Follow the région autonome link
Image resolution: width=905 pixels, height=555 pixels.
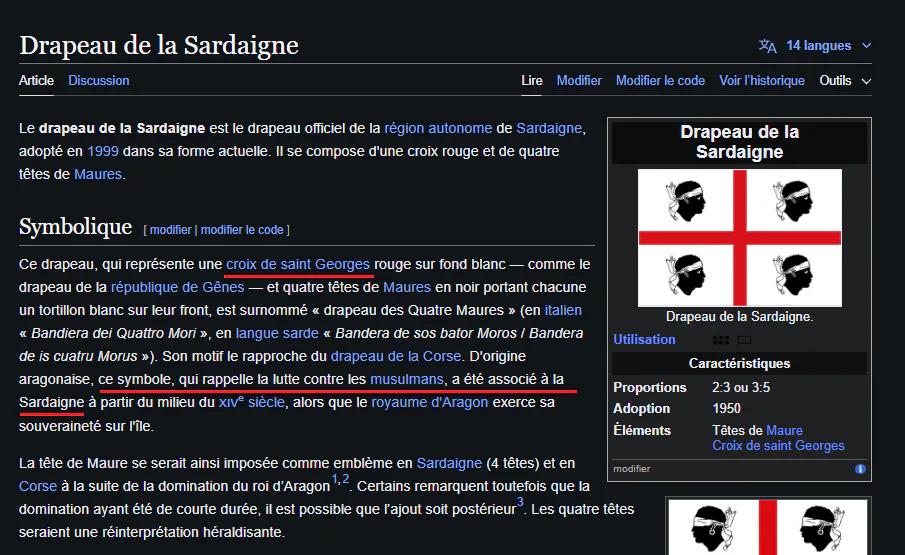(438, 128)
